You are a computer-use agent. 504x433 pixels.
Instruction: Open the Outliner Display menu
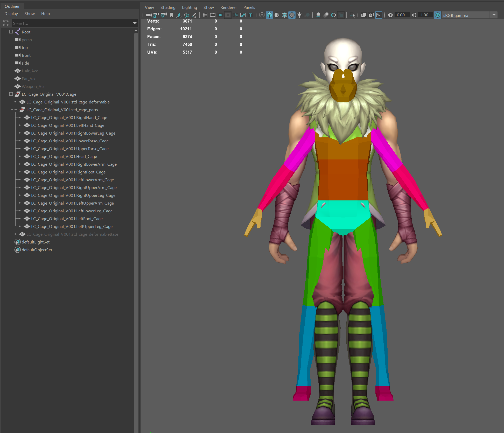pos(11,13)
